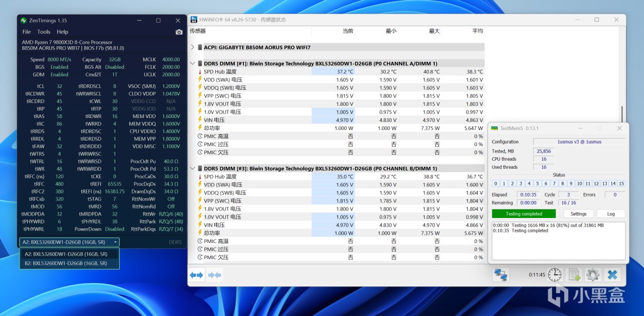
Task: Click HWiNFO expand-columns blue arrows icon
Action: [197, 275]
